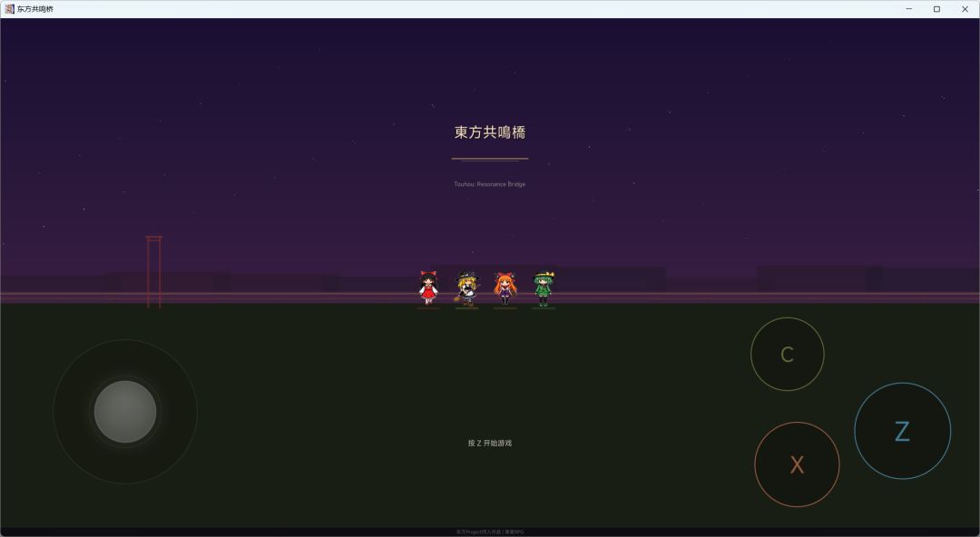This screenshot has width=980, height=537.
Task: Close the game window
Action: click(965, 9)
